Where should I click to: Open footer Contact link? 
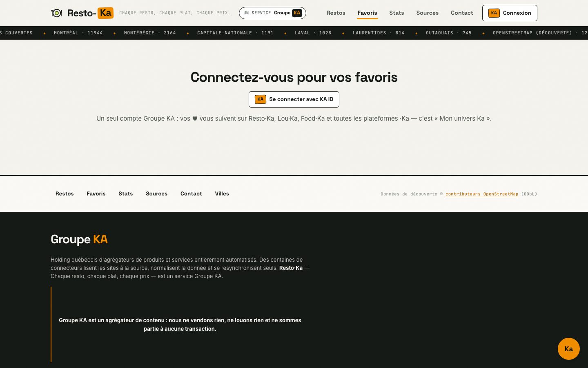tap(191, 194)
